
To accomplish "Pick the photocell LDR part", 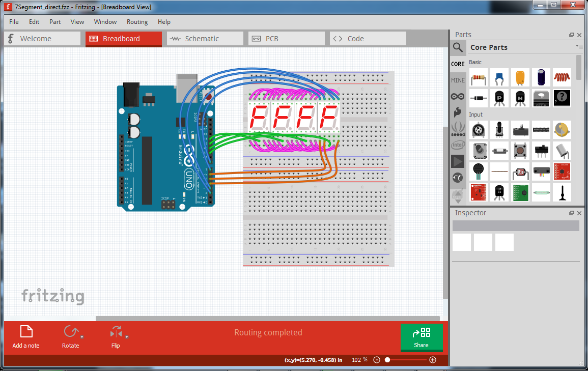I will coord(520,172).
